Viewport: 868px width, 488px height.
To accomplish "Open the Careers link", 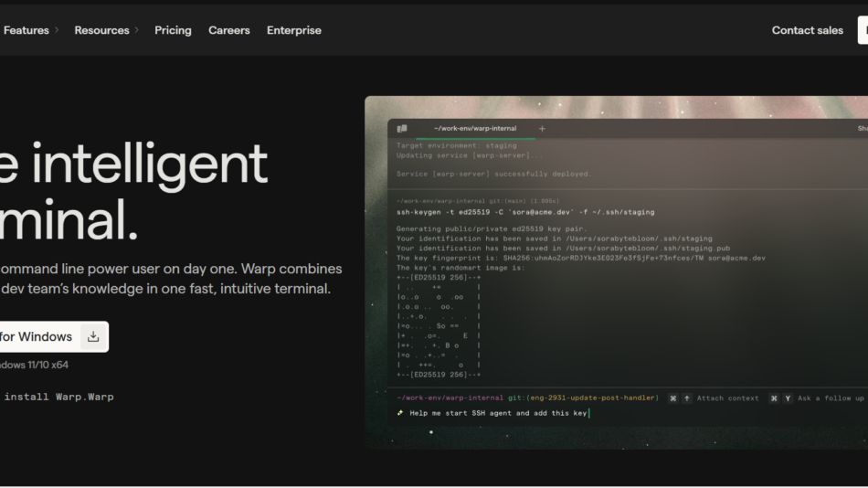I will tap(228, 30).
